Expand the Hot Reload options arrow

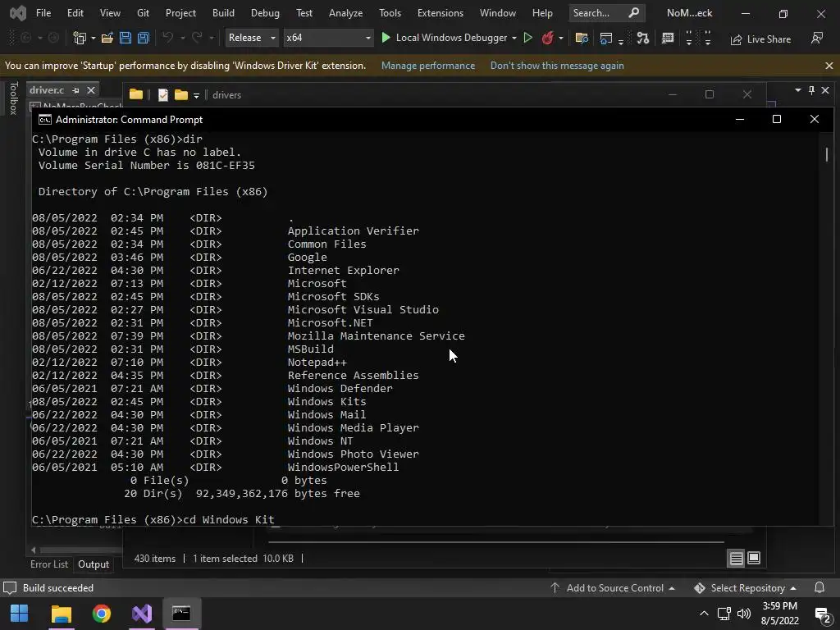(561, 38)
